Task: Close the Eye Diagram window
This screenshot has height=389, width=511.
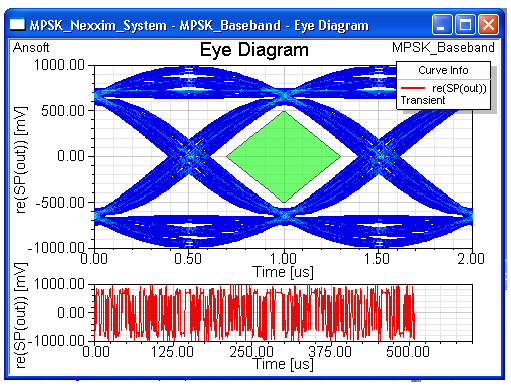Action: coord(488,25)
